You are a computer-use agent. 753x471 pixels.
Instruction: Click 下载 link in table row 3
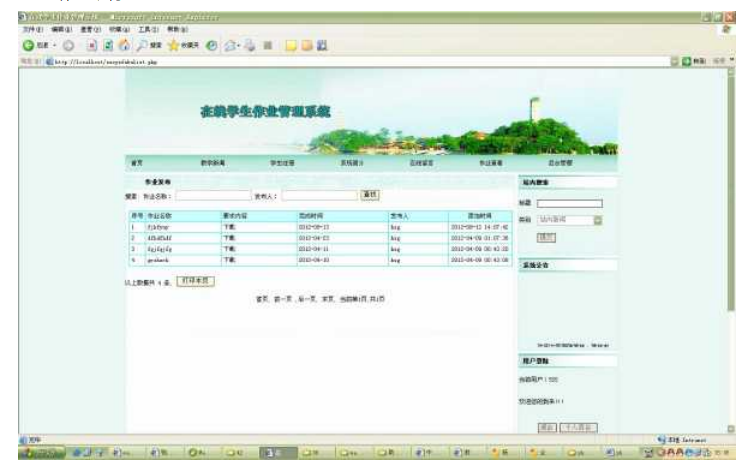(x=229, y=249)
